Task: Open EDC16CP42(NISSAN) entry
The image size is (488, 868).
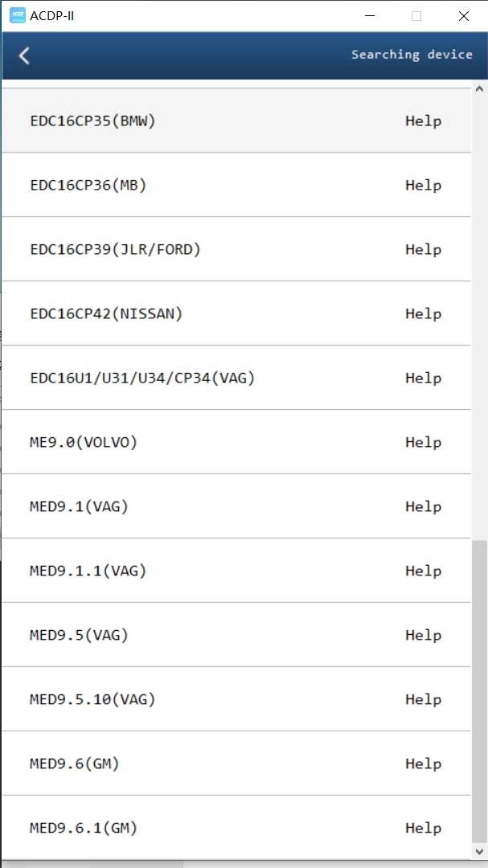Action: (x=106, y=314)
